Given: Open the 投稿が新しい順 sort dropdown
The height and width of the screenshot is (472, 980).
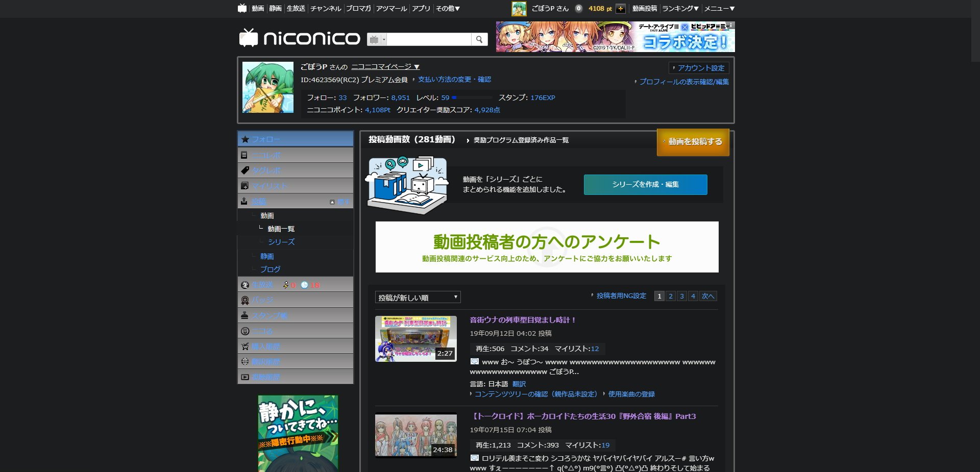Looking at the screenshot, I should tap(418, 297).
